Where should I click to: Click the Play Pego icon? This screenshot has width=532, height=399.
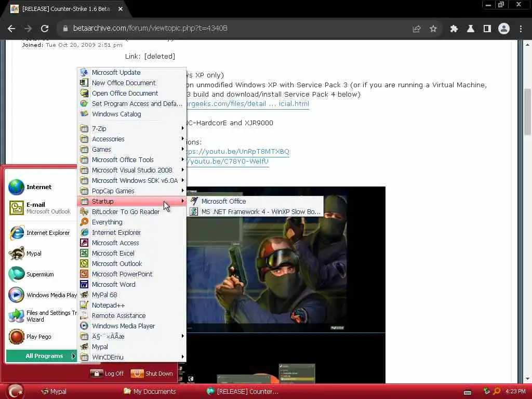pos(16,337)
